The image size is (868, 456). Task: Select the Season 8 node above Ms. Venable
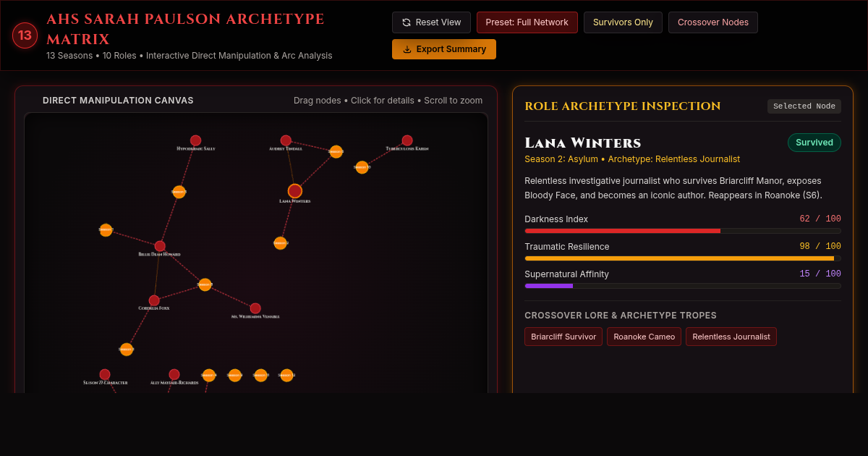coord(205,285)
